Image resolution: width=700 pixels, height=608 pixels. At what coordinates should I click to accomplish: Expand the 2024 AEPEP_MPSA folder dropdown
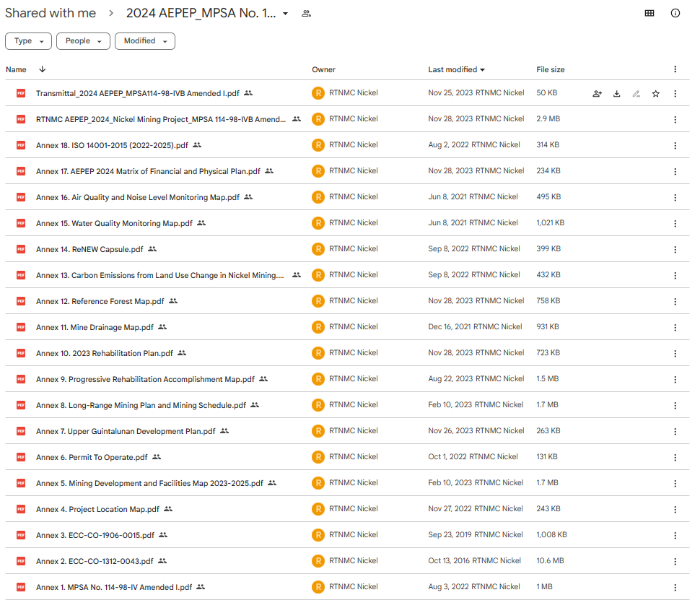(285, 14)
